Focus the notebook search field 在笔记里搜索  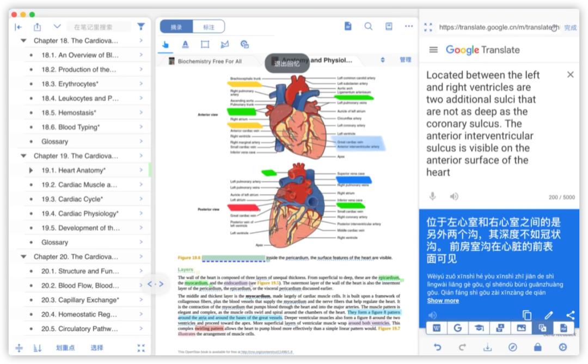[99, 27]
